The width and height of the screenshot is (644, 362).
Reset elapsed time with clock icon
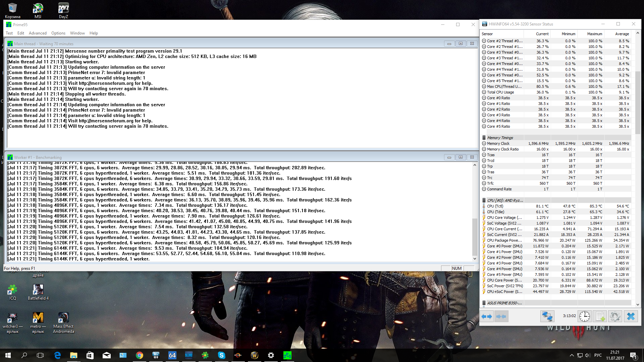point(584,316)
